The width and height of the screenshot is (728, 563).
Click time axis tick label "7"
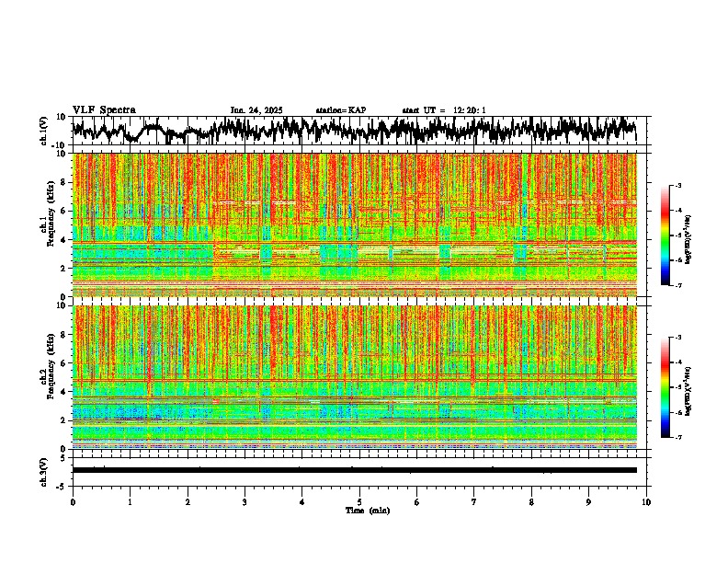474,502
